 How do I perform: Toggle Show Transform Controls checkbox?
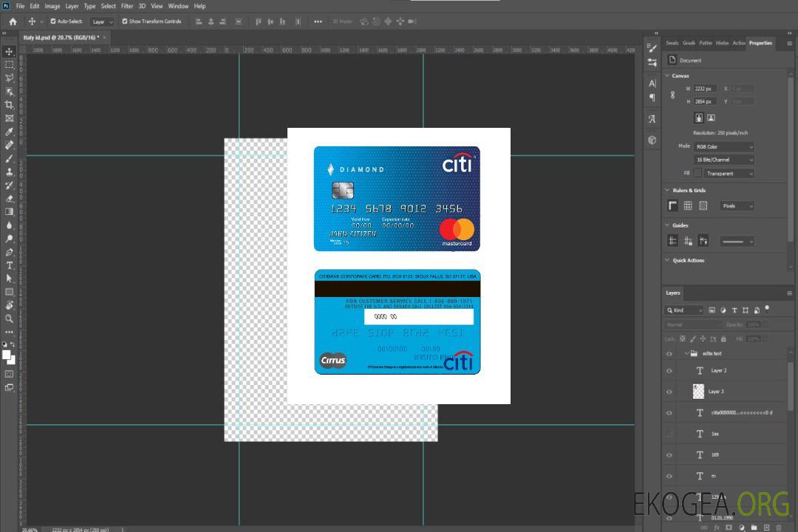point(125,21)
